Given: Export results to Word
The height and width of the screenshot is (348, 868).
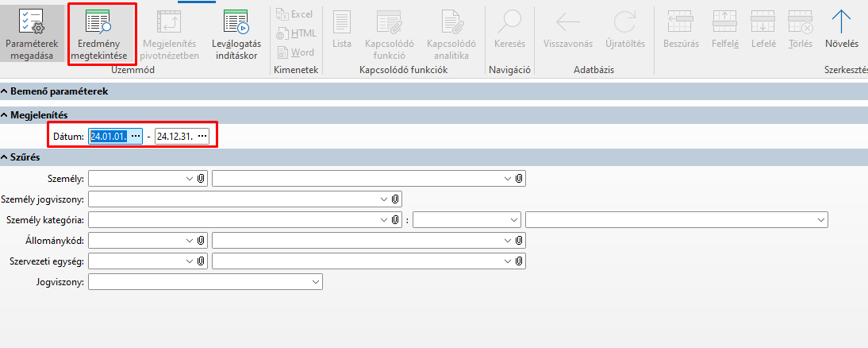Looking at the screenshot, I should (294, 52).
